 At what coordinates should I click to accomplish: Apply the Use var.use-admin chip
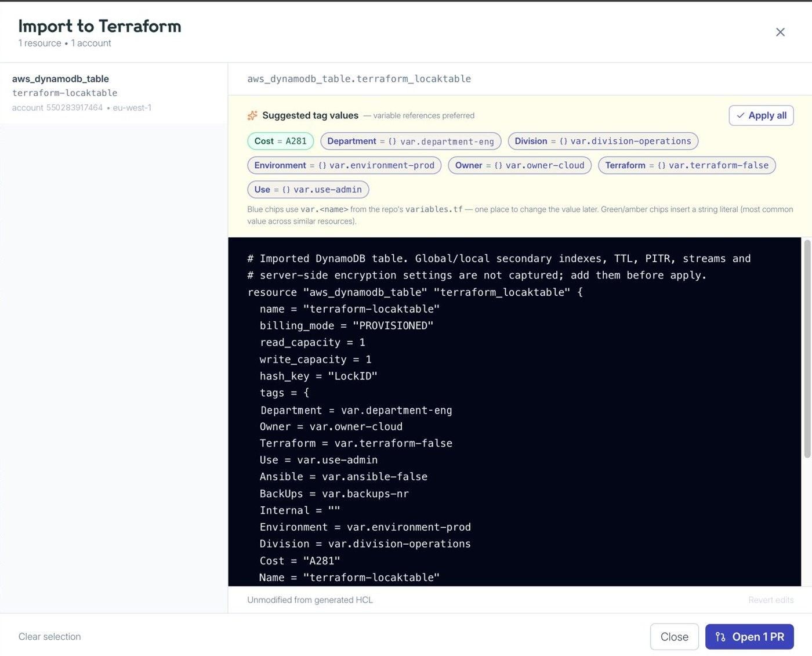click(308, 190)
